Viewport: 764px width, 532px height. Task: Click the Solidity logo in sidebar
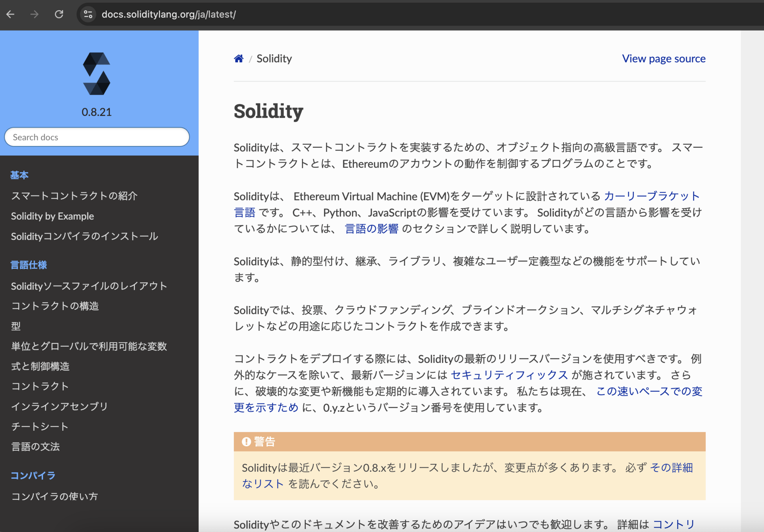click(97, 74)
